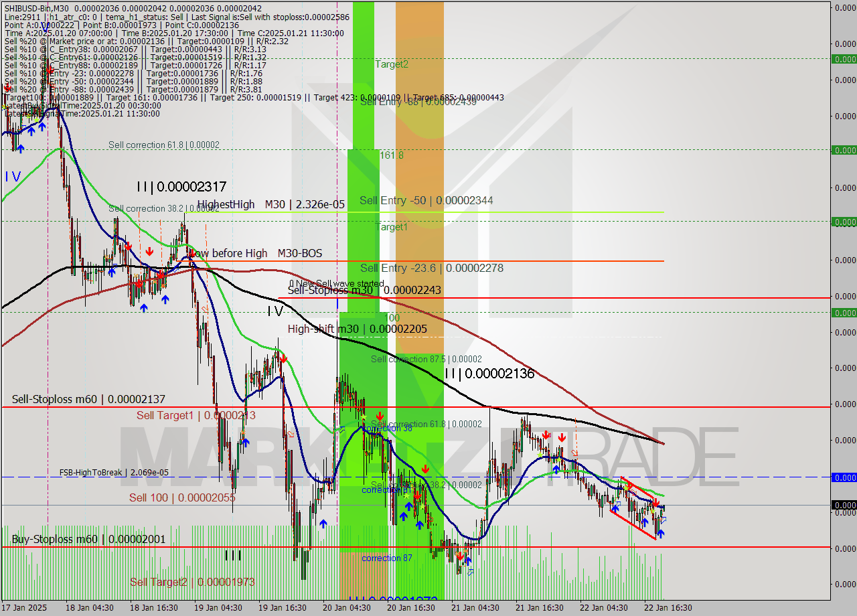Screen dimensions: 857x616
Task: Select the 'Low before High M30-BOS' label
Action: point(256,253)
